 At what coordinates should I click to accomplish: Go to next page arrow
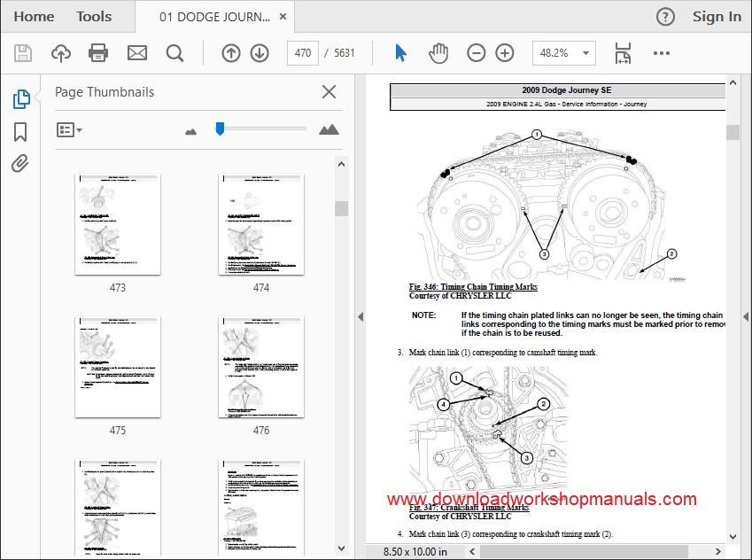(260, 53)
